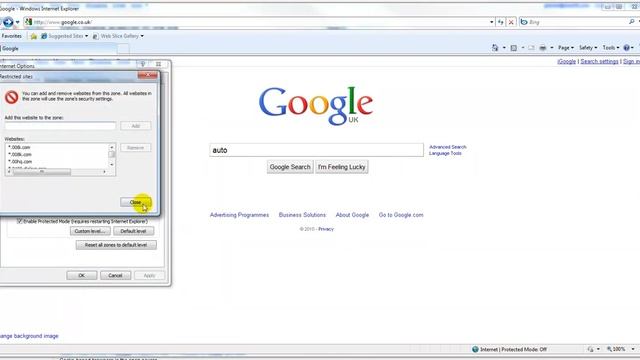Click the zoom magnifier icon in the status bar
This screenshot has width=640, height=360.
pyautogui.click(x=609, y=349)
